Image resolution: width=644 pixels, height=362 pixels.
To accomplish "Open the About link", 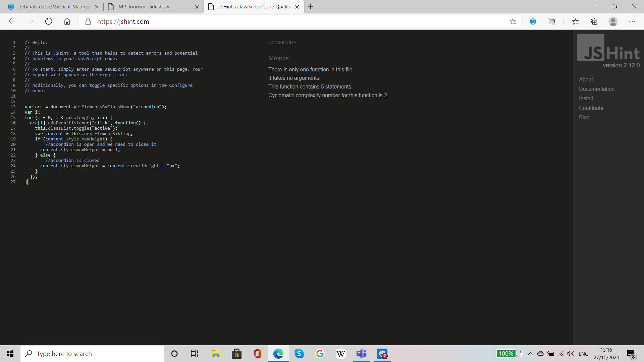I will pyautogui.click(x=586, y=79).
